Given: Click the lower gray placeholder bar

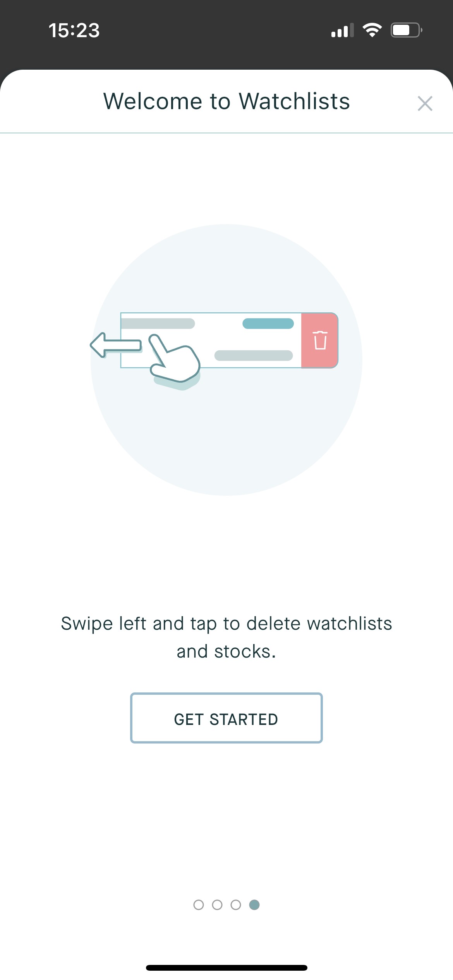Looking at the screenshot, I should 254,355.
